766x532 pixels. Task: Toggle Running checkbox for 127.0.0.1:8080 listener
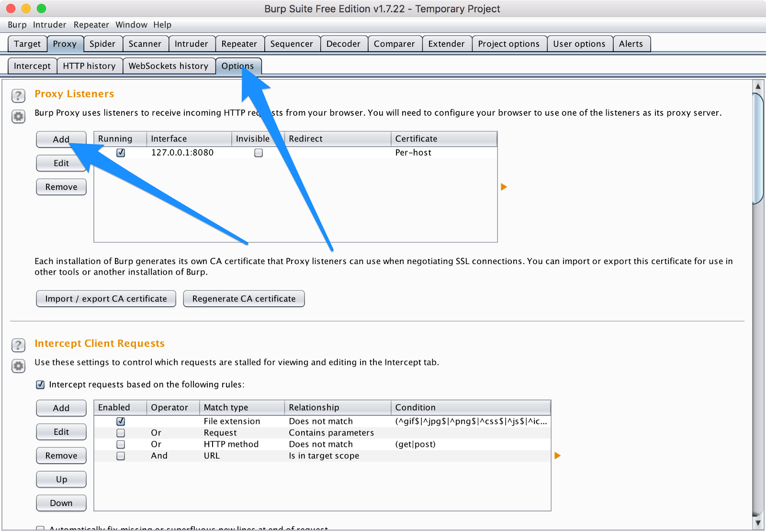[x=121, y=153]
